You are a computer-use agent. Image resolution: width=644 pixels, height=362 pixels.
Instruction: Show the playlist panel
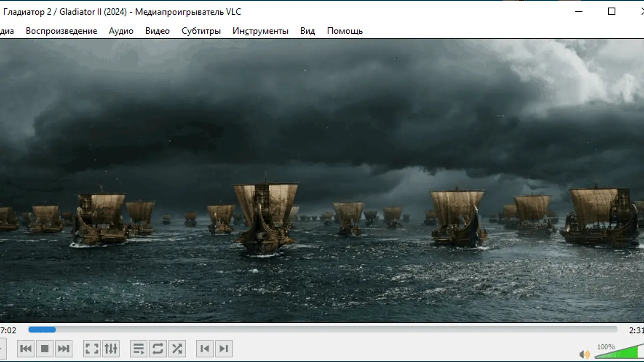point(139,348)
